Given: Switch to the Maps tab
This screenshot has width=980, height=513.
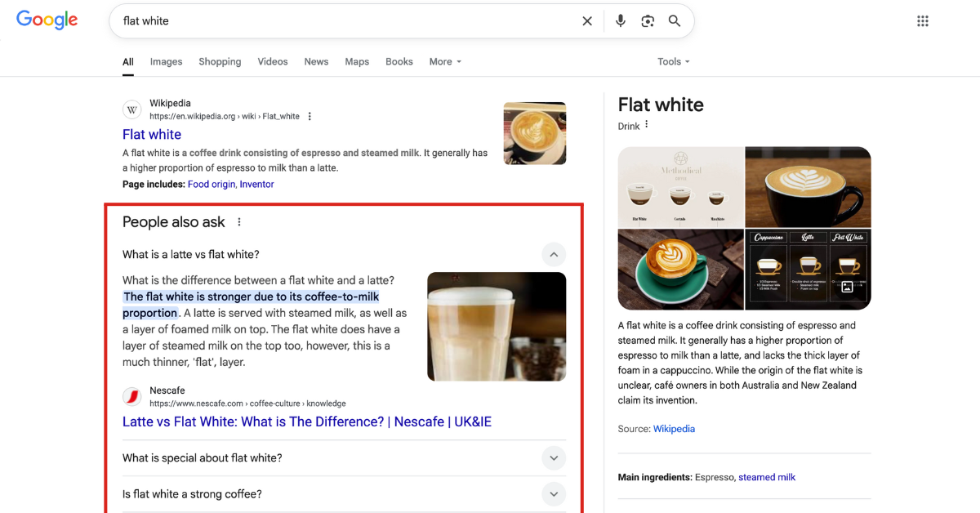Looking at the screenshot, I should pyautogui.click(x=357, y=62).
